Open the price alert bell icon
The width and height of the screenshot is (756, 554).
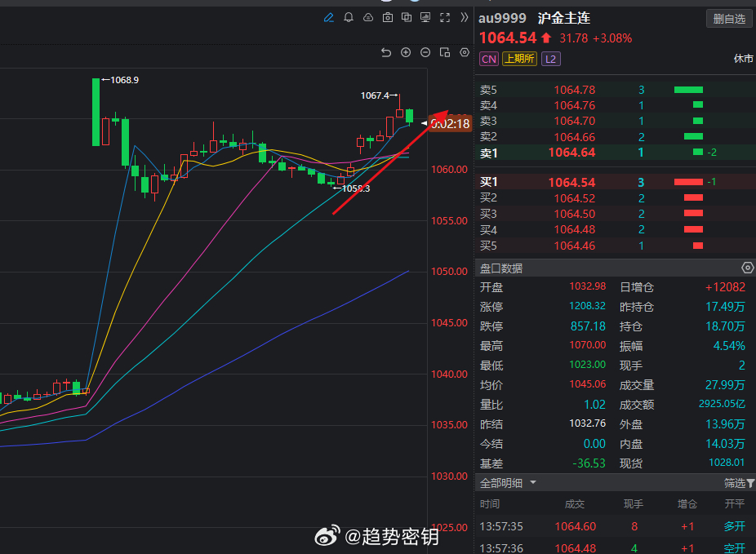tap(349, 17)
